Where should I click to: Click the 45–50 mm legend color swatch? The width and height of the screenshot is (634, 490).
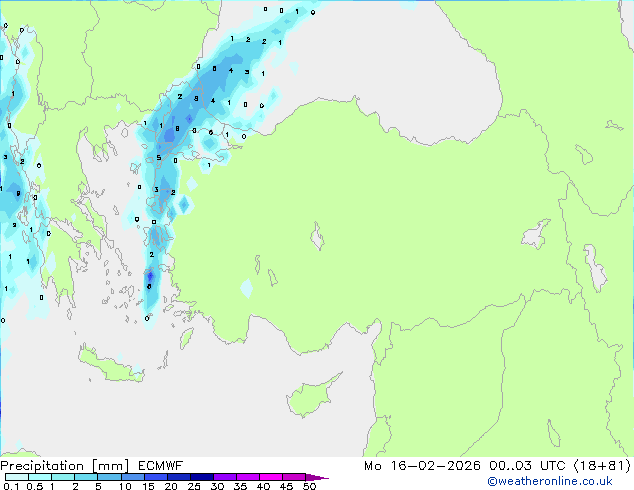pos(294,477)
